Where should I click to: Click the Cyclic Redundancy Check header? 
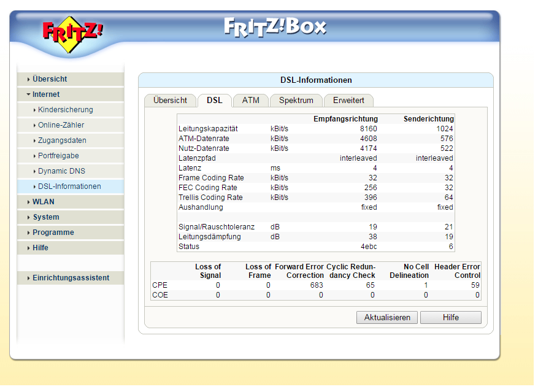pos(351,271)
